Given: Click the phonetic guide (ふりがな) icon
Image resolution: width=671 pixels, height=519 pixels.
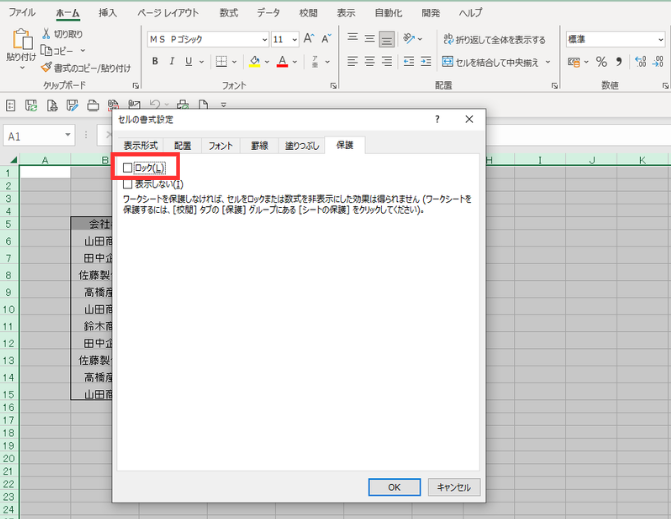Looking at the screenshot, I should pyautogui.click(x=315, y=62).
